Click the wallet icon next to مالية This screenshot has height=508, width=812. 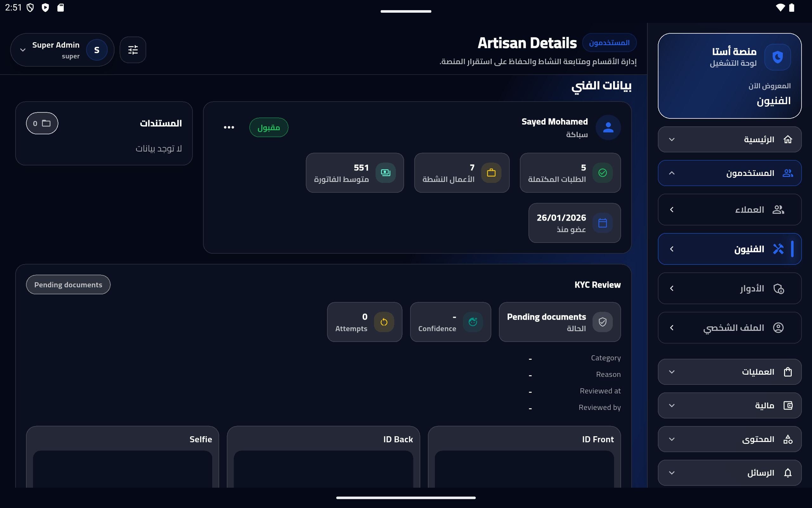[x=788, y=405]
